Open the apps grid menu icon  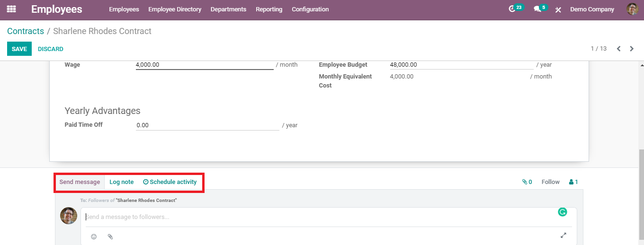11,9
